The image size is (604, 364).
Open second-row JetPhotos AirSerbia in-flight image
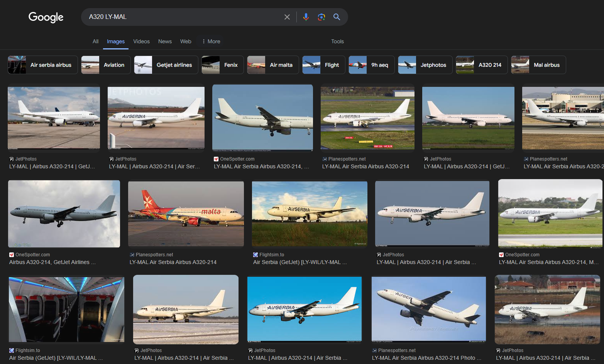click(x=432, y=214)
